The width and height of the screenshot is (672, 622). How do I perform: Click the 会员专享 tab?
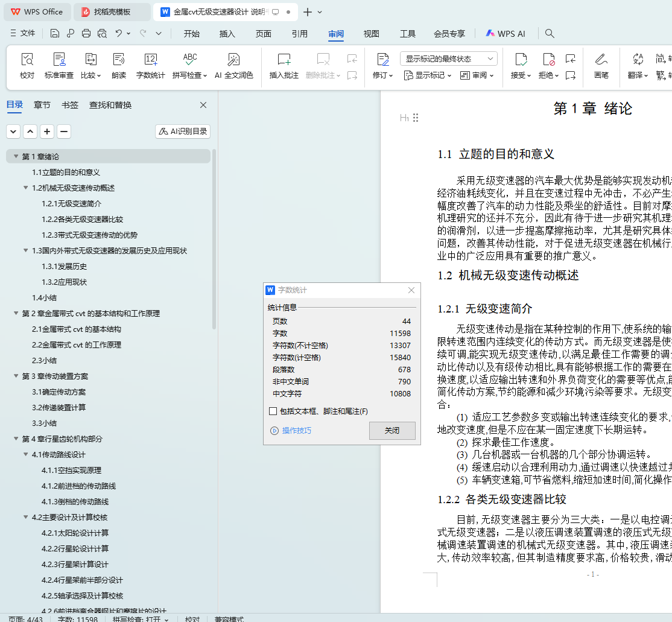(x=449, y=34)
